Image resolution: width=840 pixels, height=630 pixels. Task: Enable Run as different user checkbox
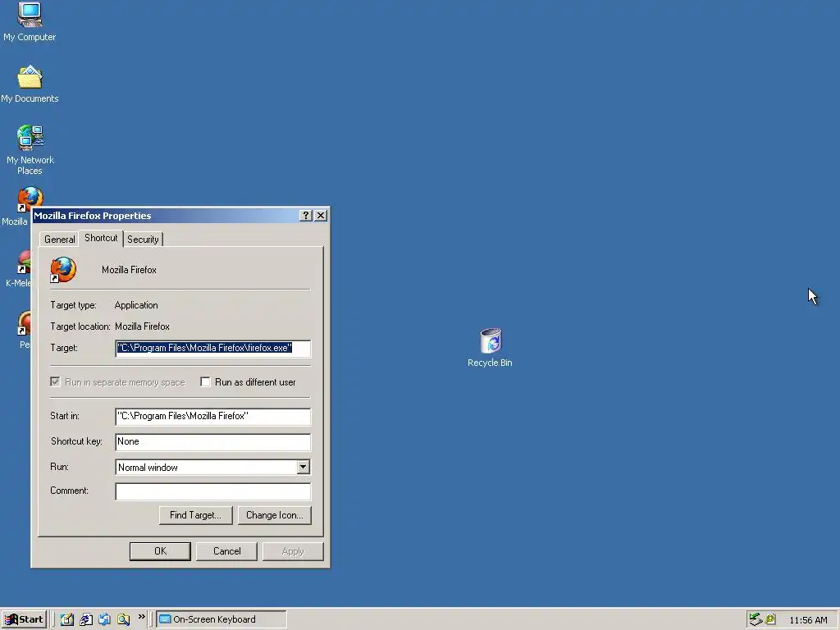tap(205, 382)
